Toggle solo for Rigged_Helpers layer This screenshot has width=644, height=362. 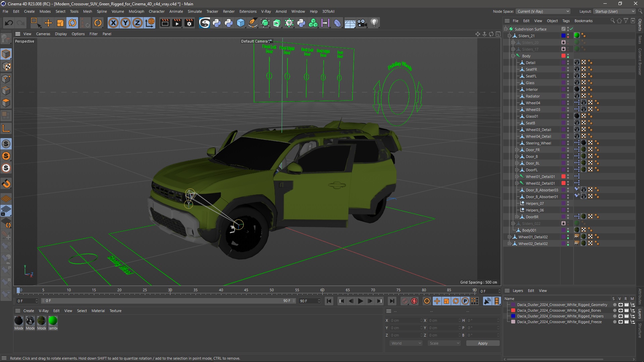[614, 316]
